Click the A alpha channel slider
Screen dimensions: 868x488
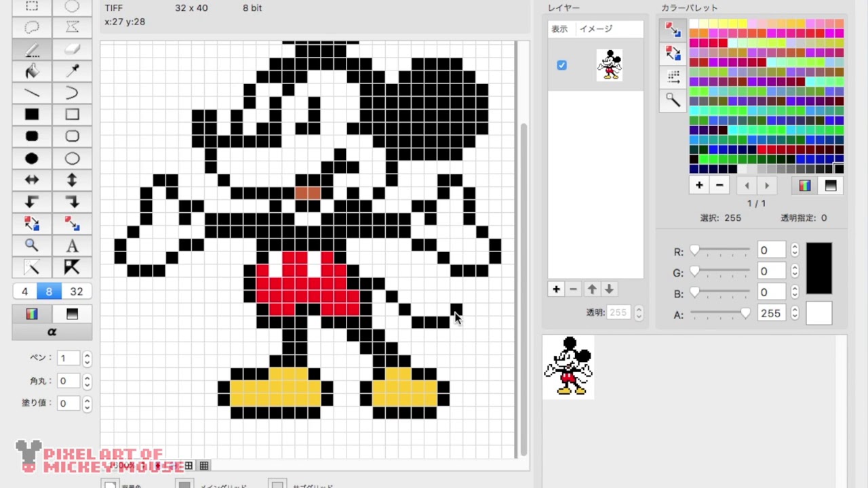720,314
